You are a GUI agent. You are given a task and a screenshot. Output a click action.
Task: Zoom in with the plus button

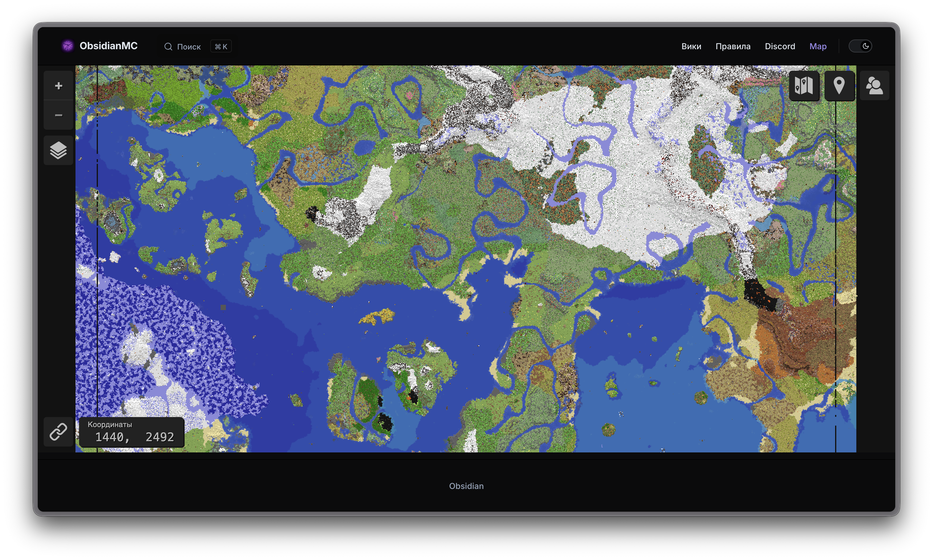[58, 86]
